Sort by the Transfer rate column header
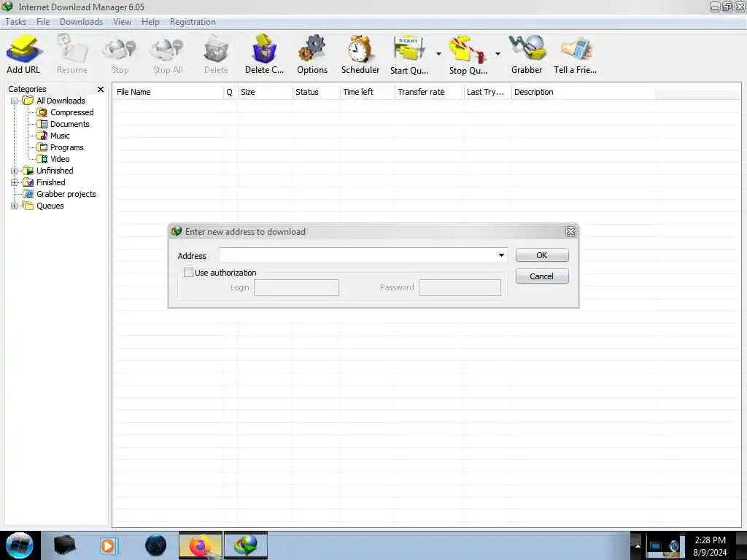This screenshot has height=560, width=747. point(429,92)
